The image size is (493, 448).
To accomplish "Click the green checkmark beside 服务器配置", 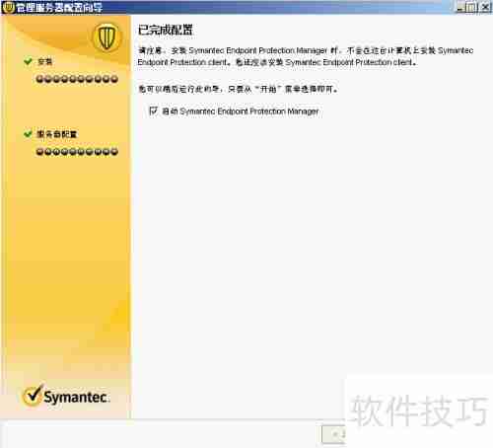I will pos(29,134).
